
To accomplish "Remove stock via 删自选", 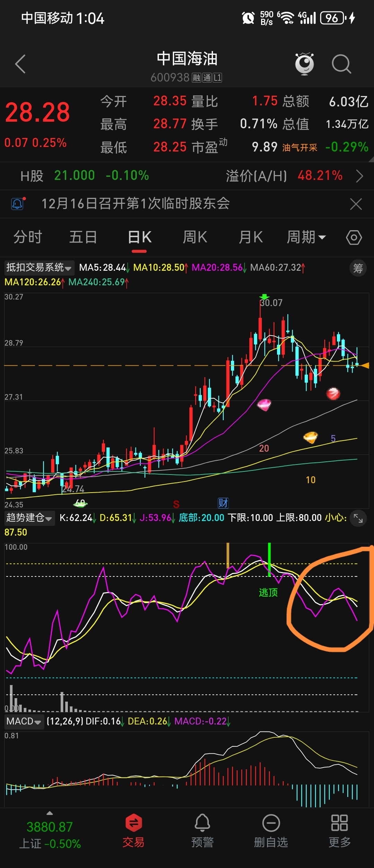I will [271, 831].
